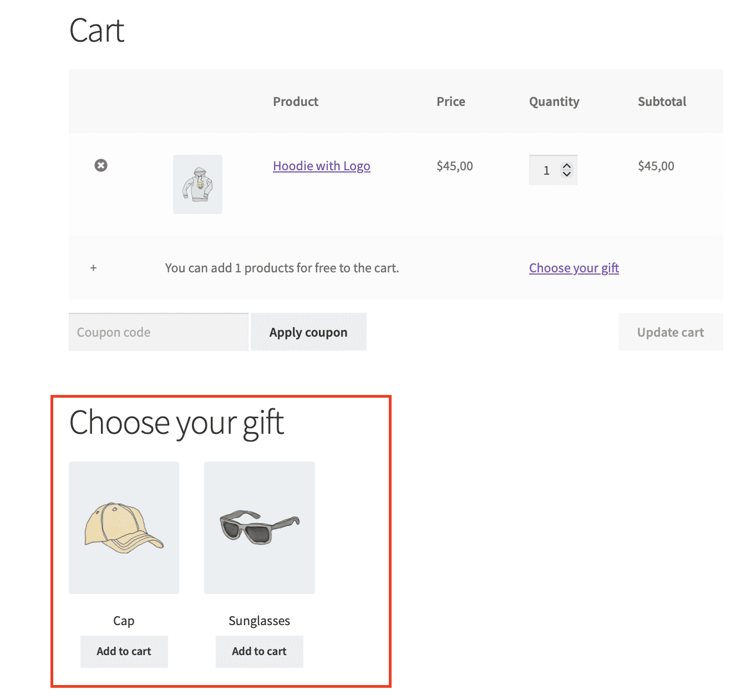The height and width of the screenshot is (700, 751).
Task: View the Cap product image
Action: tap(124, 527)
